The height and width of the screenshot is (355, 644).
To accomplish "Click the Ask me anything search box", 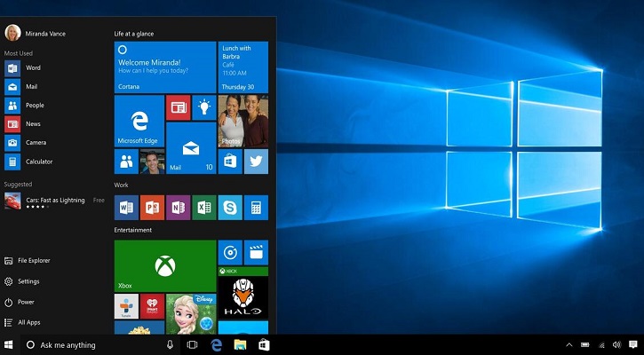I will click(99, 345).
